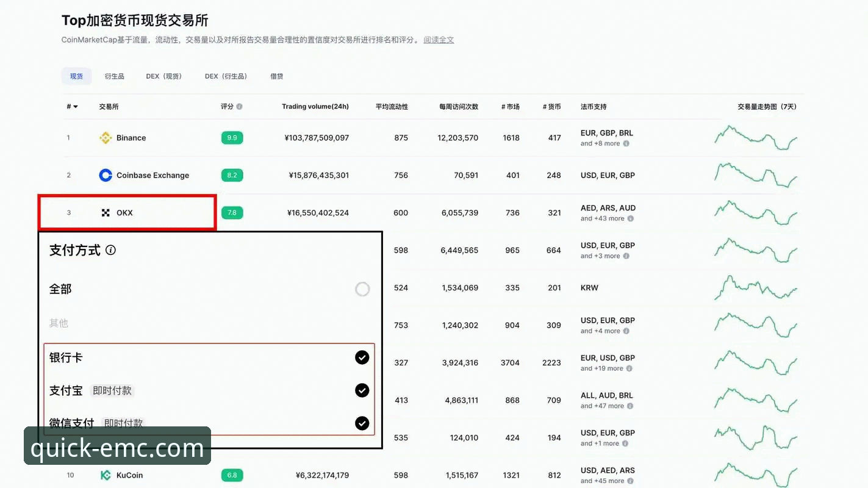Click the 交易所 column header
Viewport: 868px width, 488px height.
point(109,107)
